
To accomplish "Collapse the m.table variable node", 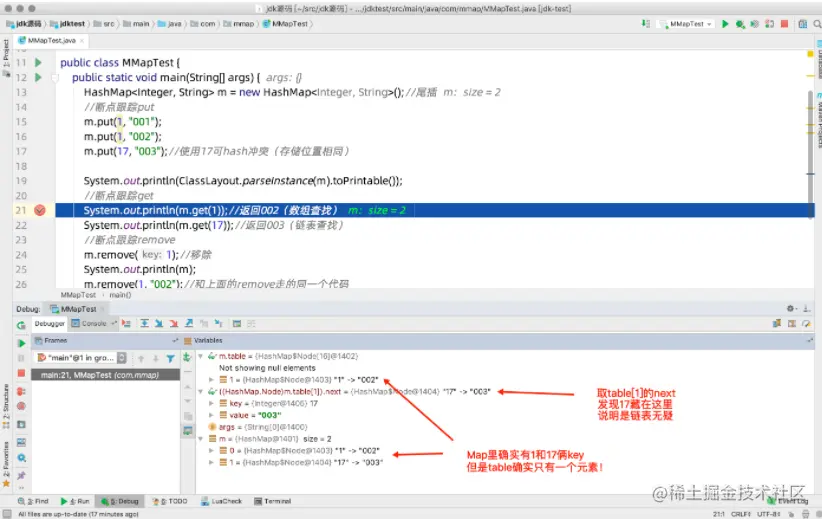I will (x=200, y=356).
